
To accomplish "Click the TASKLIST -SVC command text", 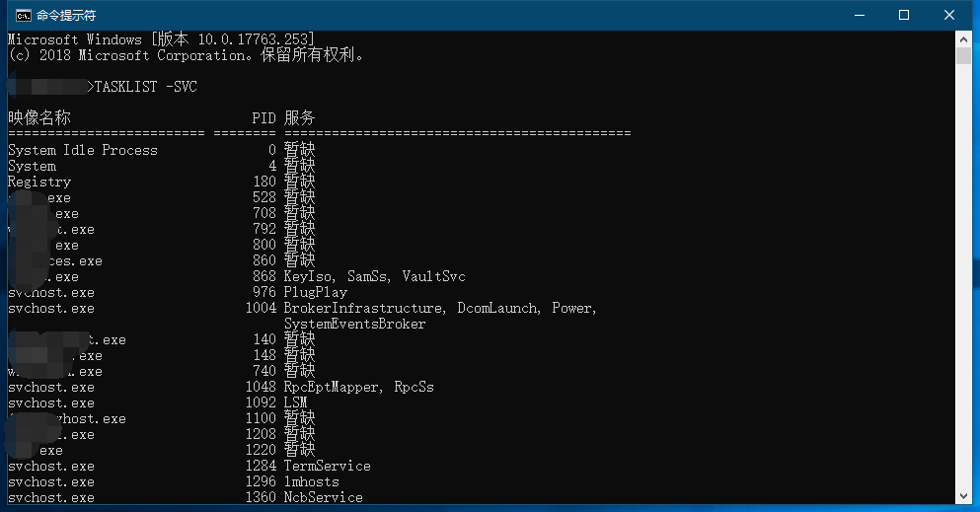I will pyautogui.click(x=146, y=87).
